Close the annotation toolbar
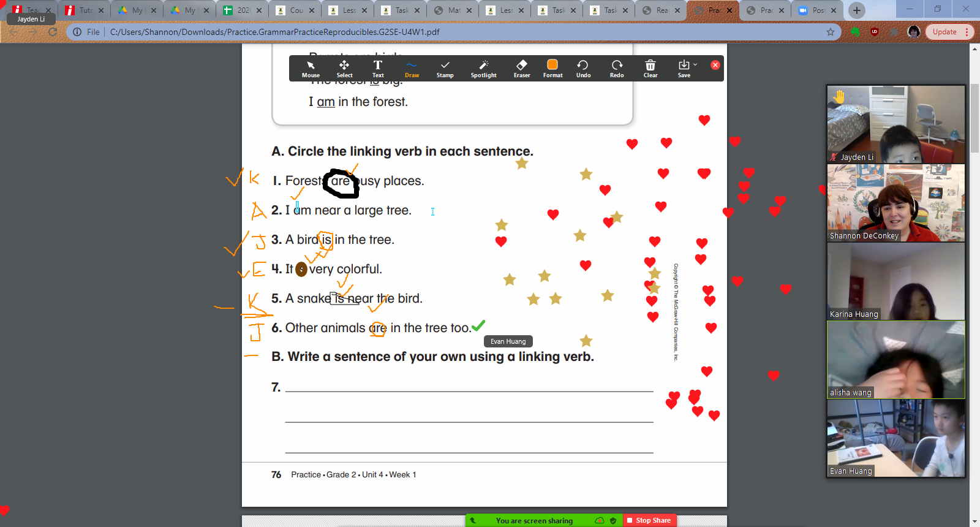980x527 pixels. (x=715, y=65)
